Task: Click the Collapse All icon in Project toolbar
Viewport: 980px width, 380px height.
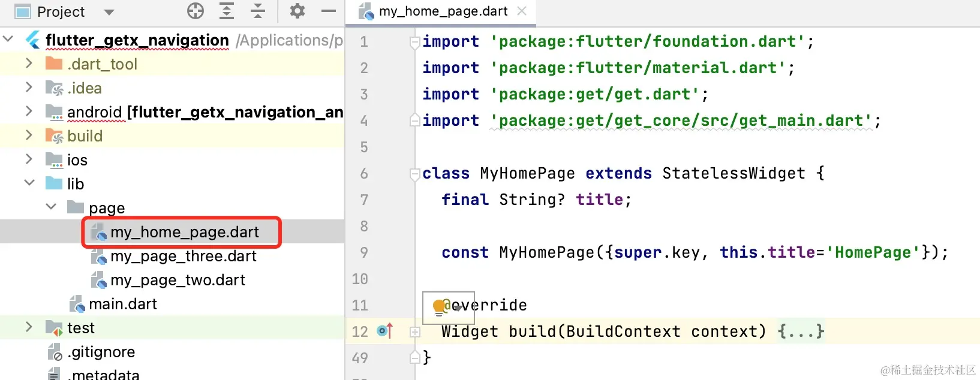Action: [258, 11]
